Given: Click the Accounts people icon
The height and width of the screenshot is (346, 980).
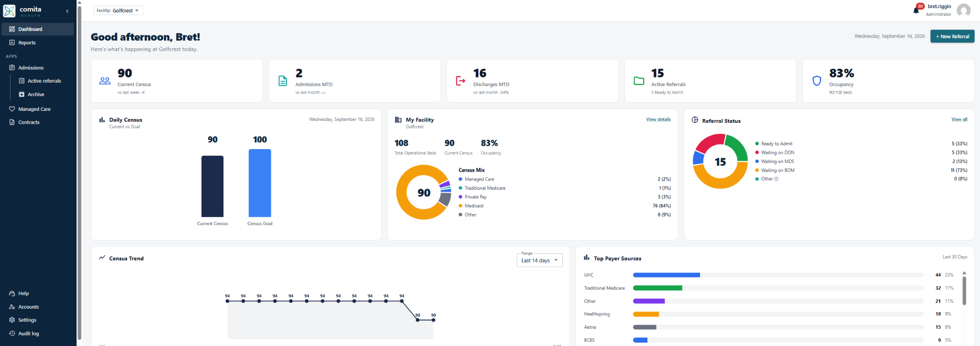Looking at the screenshot, I should pyautogui.click(x=12, y=307).
